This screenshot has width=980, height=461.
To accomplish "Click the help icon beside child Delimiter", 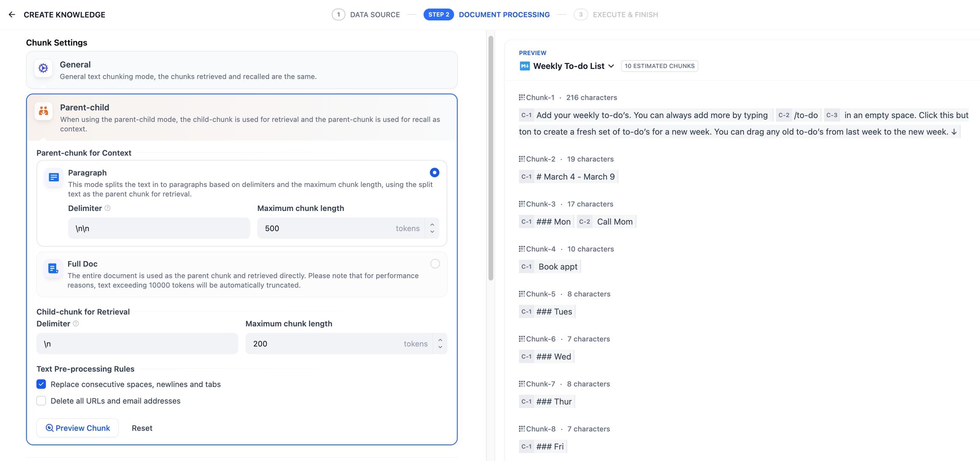I will coord(76,324).
